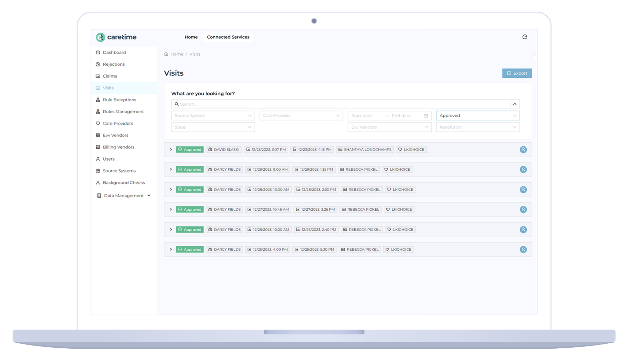The image size is (628, 364).
Task: Expand the Data Management menu
Action: [x=124, y=195]
